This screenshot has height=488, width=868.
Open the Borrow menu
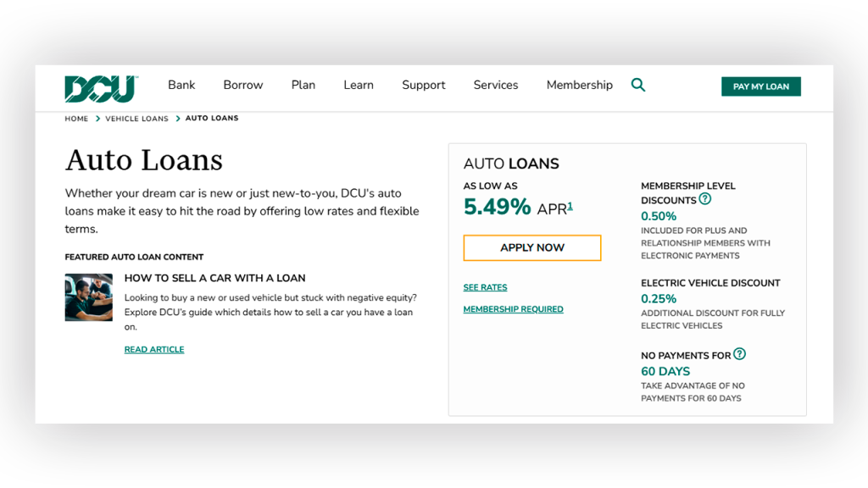(x=243, y=85)
